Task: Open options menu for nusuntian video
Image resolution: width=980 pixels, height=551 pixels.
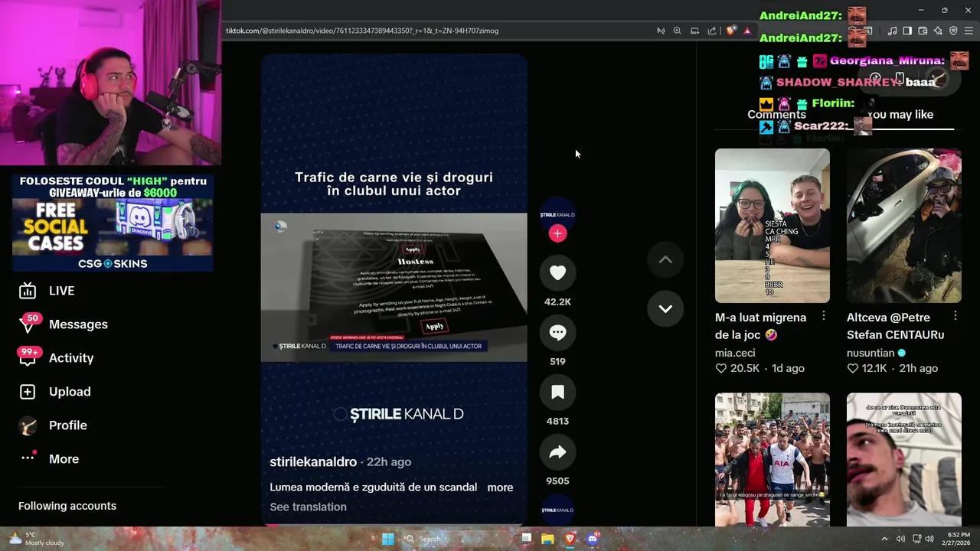Action: [x=955, y=316]
